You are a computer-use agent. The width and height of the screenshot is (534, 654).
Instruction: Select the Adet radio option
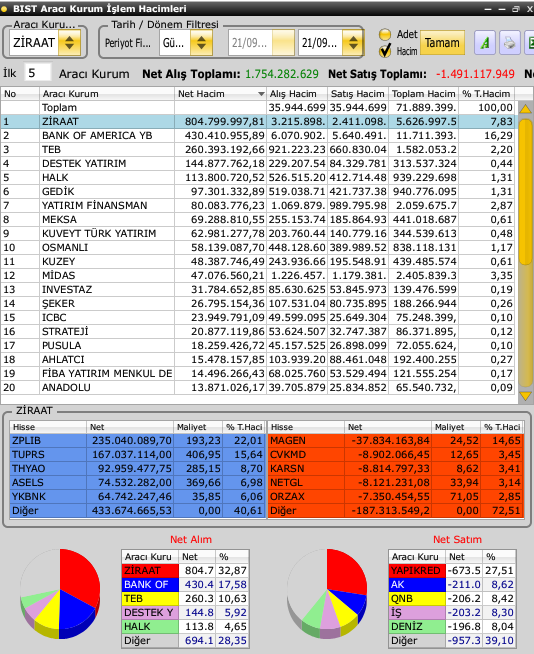click(385, 35)
